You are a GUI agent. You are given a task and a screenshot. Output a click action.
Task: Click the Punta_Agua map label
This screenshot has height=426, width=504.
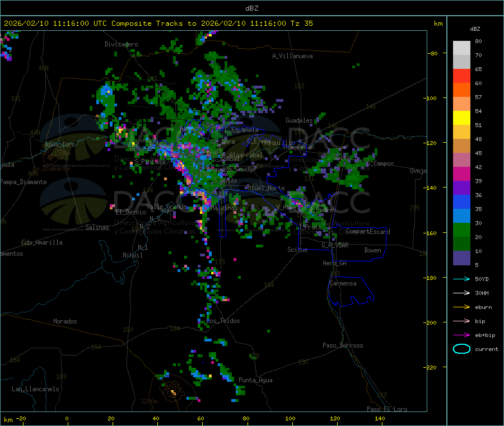pyautogui.click(x=255, y=380)
